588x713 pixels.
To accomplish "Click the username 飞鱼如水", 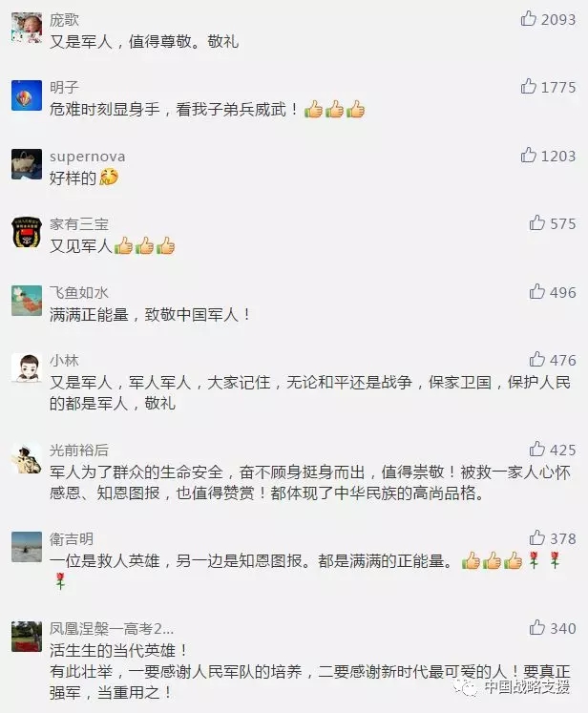I will pos(79,292).
